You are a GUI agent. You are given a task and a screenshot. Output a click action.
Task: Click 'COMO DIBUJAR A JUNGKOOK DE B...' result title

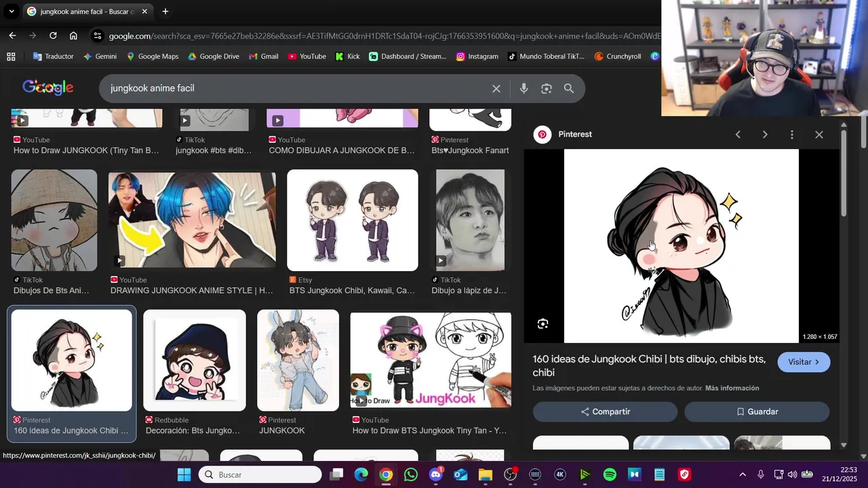(x=342, y=150)
